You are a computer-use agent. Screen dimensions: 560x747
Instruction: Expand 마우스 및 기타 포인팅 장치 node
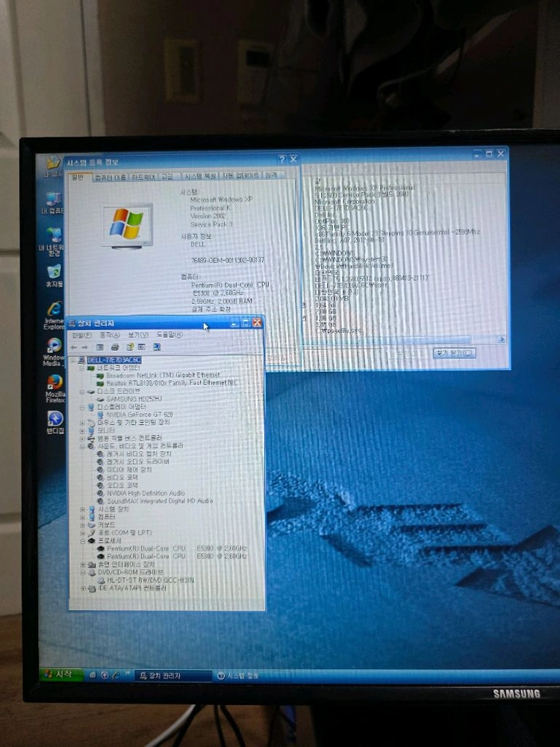82,423
